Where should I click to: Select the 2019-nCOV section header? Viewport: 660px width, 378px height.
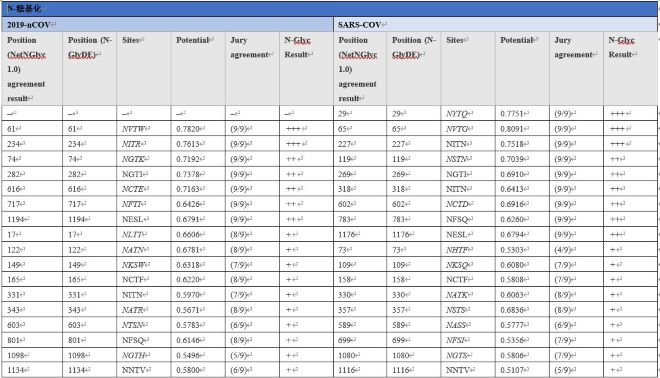(168, 24)
